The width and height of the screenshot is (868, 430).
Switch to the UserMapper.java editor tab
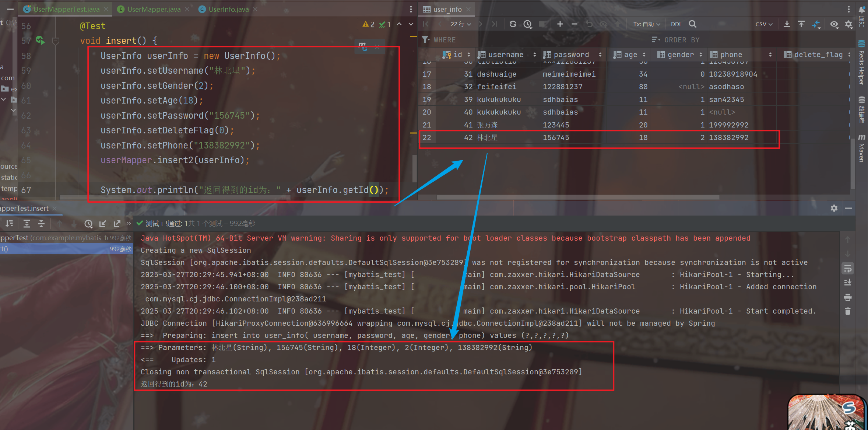[154, 9]
